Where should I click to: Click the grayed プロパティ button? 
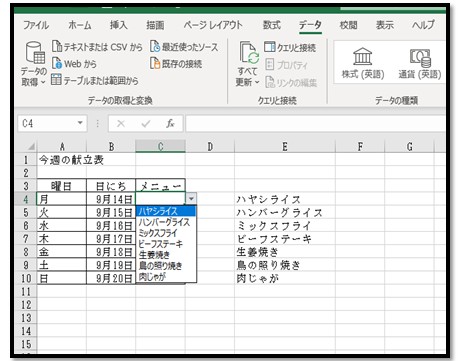click(x=286, y=65)
